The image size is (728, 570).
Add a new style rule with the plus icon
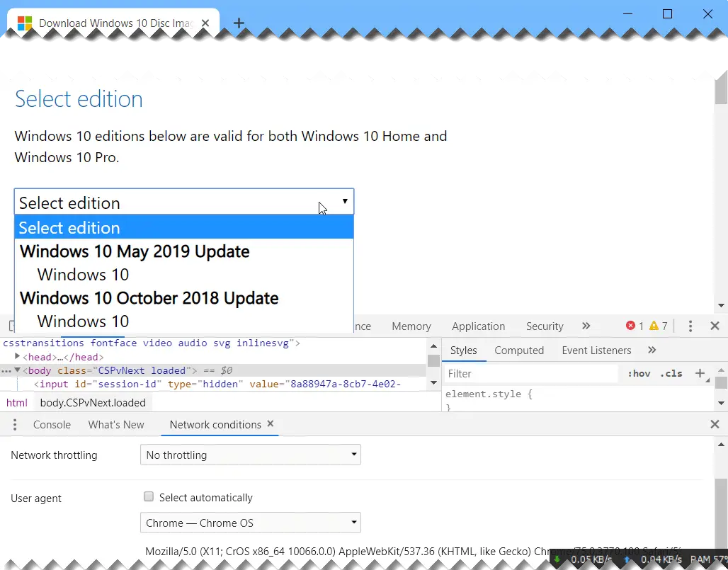click(700, 373)
